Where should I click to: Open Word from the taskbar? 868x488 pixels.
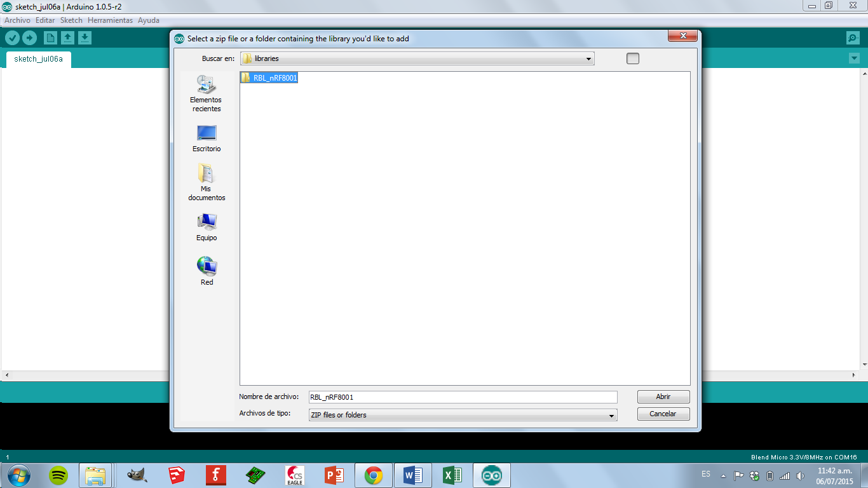point(413,475)
